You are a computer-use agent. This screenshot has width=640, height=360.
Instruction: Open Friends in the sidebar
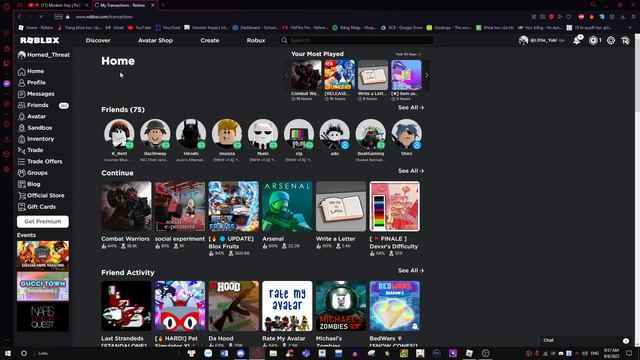[x=33, y=105]
